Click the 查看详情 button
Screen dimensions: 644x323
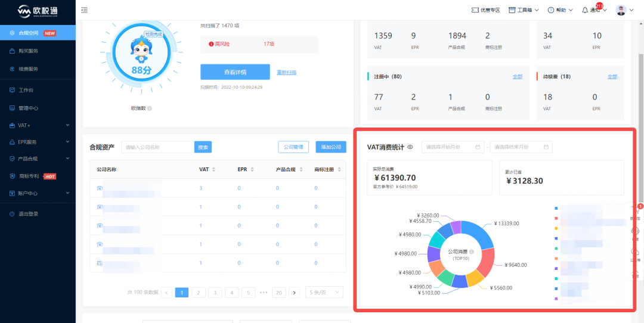(x=235, y=72)
